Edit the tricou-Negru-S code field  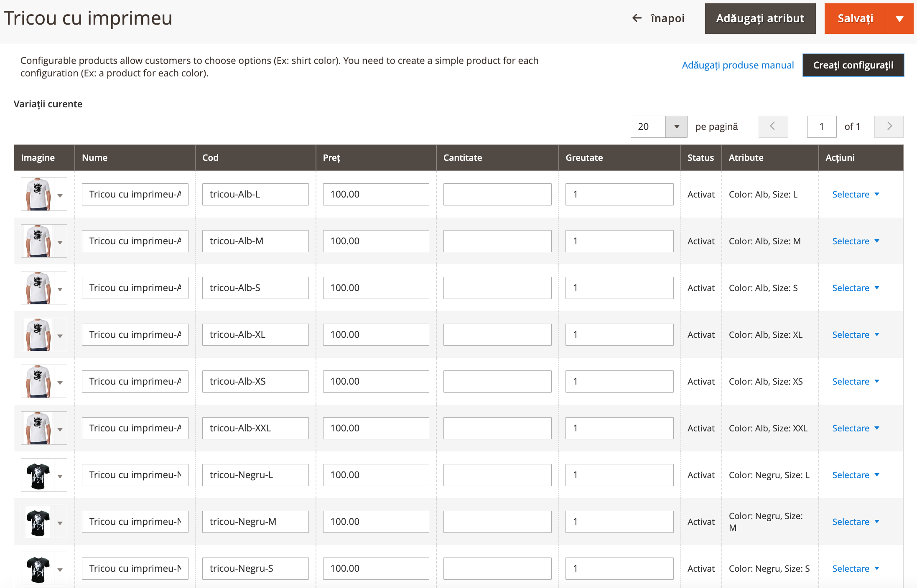point(255,568)
